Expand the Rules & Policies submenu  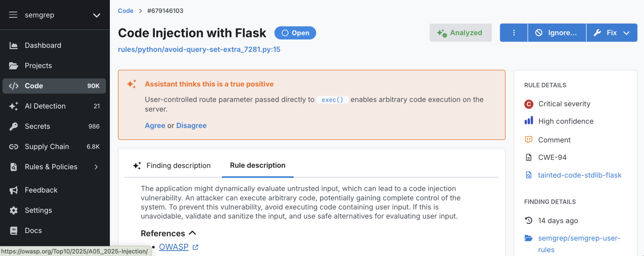tap(51, 167)
